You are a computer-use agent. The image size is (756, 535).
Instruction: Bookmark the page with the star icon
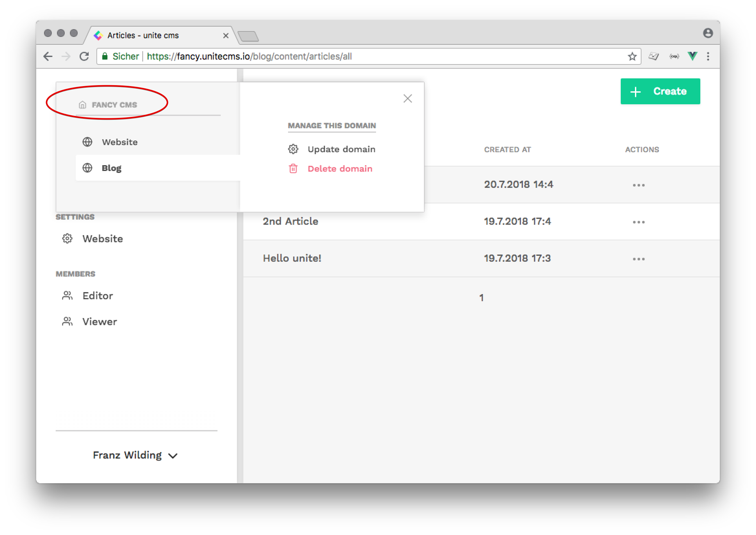click(632, 56)
